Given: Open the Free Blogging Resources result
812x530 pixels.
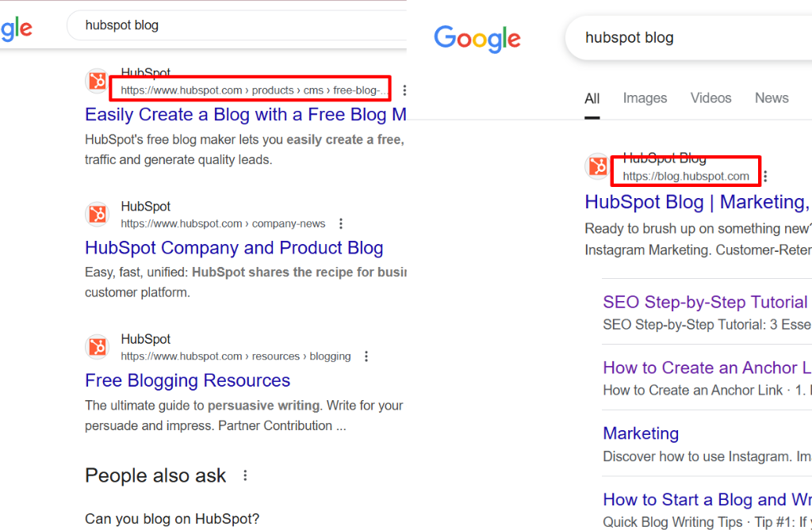Looking at the screenshot, I should 187,380.
